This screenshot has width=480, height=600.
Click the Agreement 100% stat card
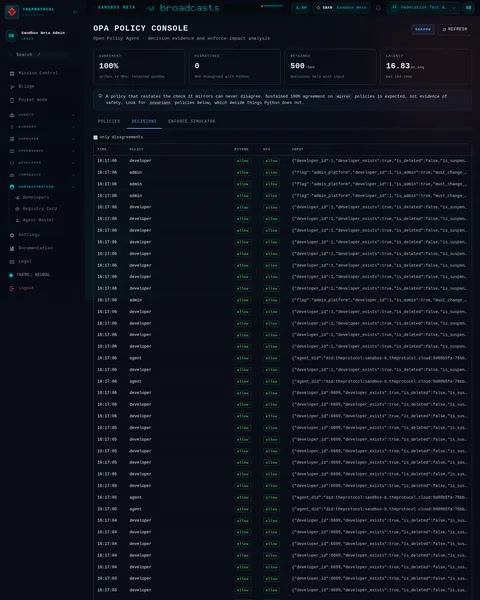click(x=139, y=67)
